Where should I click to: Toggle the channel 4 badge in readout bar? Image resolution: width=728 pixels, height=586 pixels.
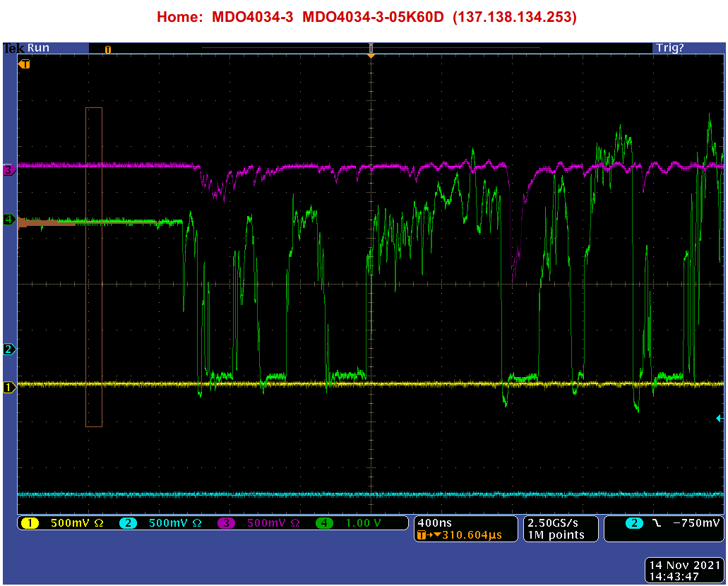point(324,523)
